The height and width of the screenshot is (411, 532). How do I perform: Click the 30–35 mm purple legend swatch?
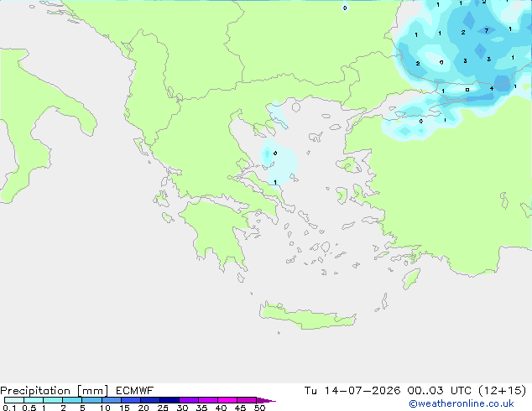[x=188, y=400]
